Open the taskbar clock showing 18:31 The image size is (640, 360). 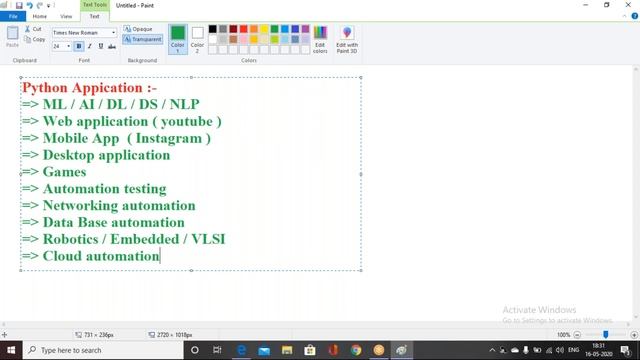598,350
